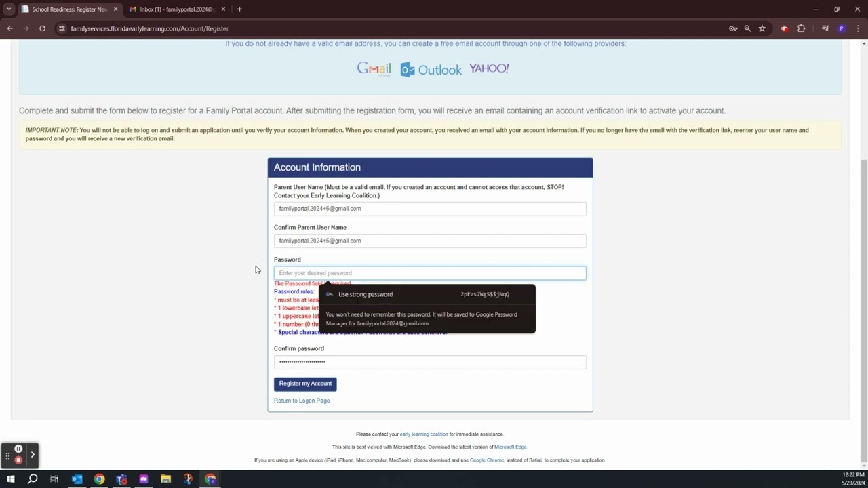Open Chrome's three-dot menu
The image size is (868, 488).
click(858, 28)
